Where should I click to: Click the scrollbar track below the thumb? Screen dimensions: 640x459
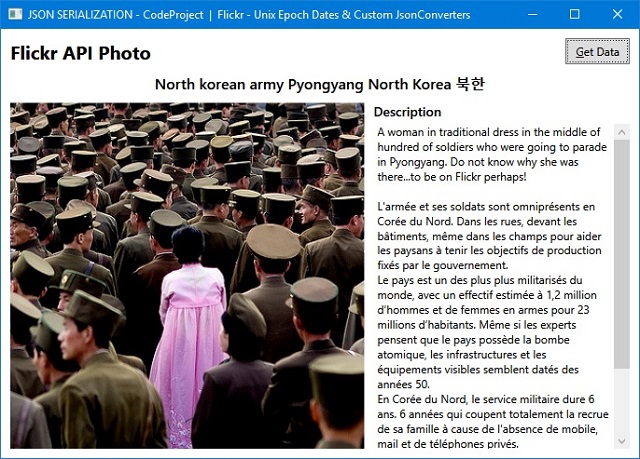[622, 401]
